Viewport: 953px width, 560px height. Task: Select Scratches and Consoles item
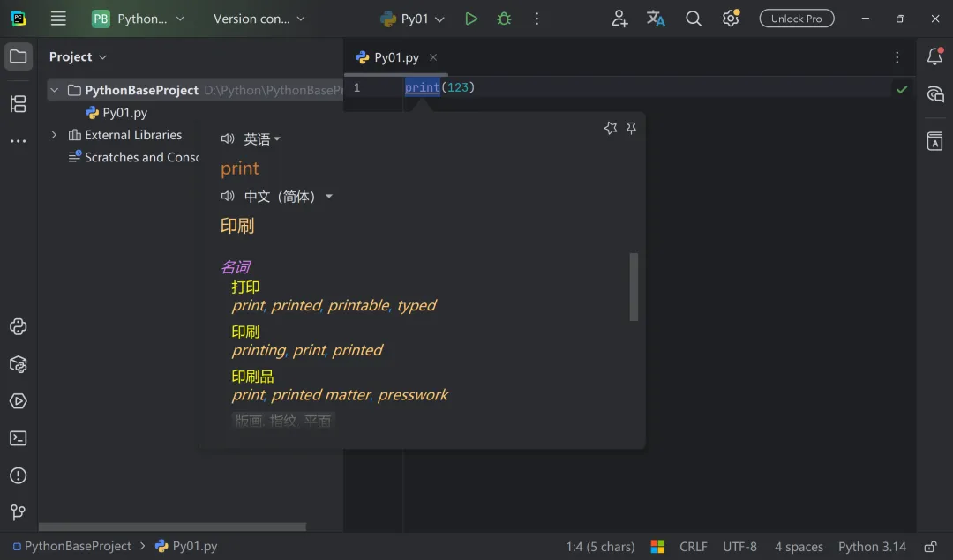point(134,157)
